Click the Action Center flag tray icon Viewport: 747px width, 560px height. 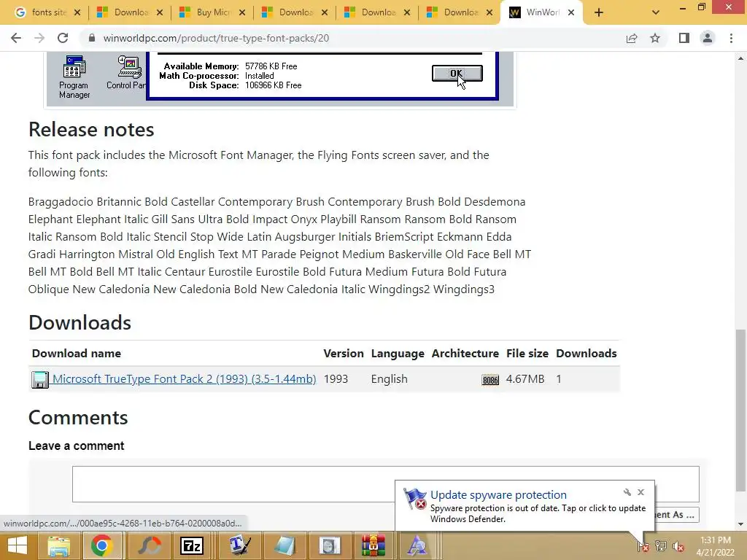[x=643, y=545]
